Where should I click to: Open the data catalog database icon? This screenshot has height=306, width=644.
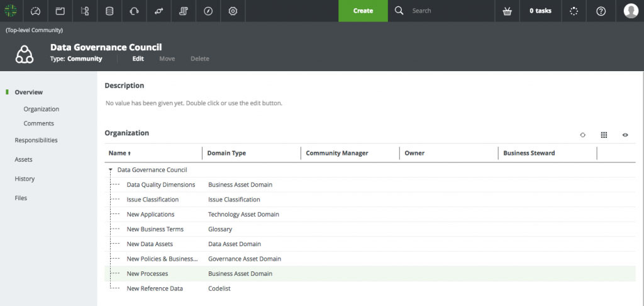click(109, 11)
